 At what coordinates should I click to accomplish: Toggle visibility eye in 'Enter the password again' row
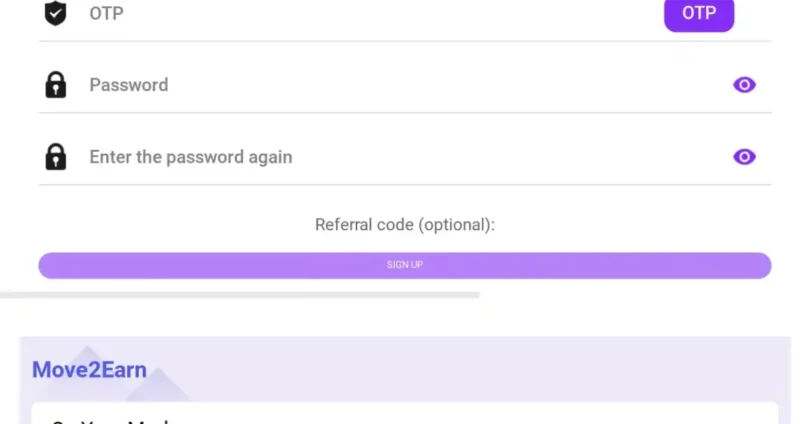coord(744,156)
